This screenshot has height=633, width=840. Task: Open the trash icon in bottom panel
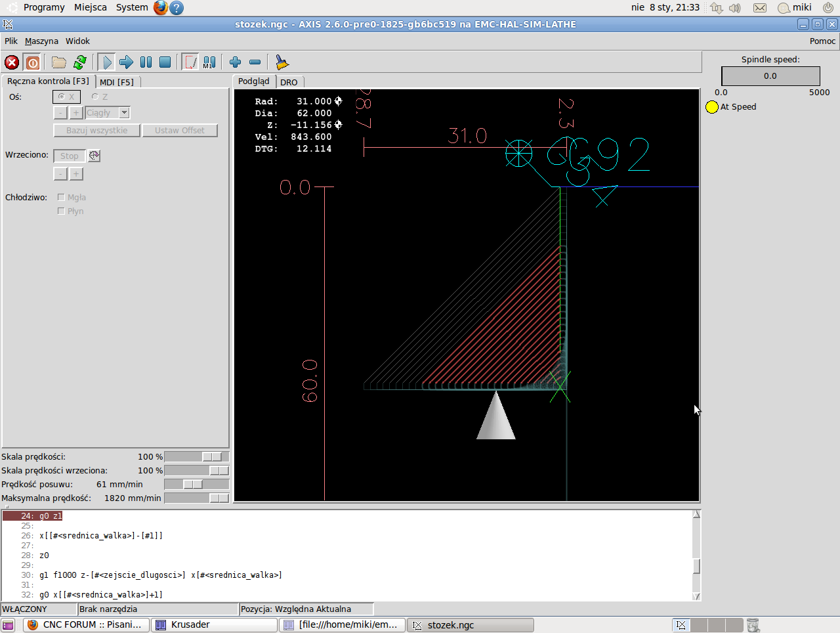[x=753, y=625]
